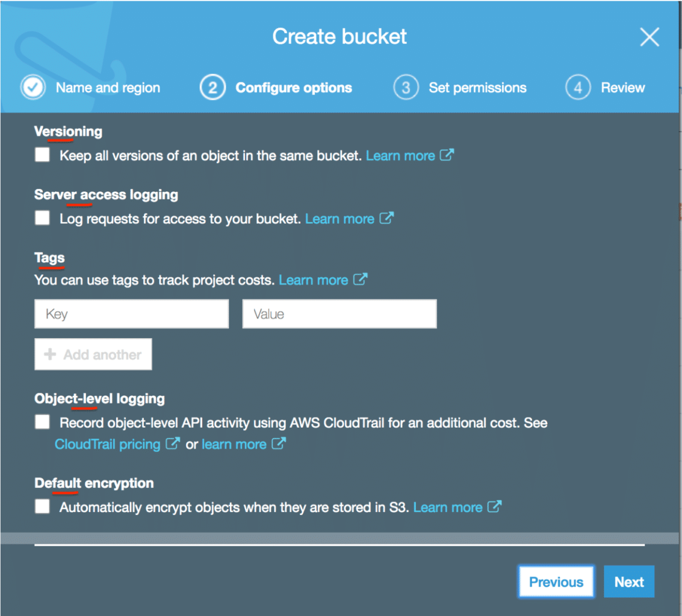
Task: Enable the Versioning checkbox
Action: (42, 155)
